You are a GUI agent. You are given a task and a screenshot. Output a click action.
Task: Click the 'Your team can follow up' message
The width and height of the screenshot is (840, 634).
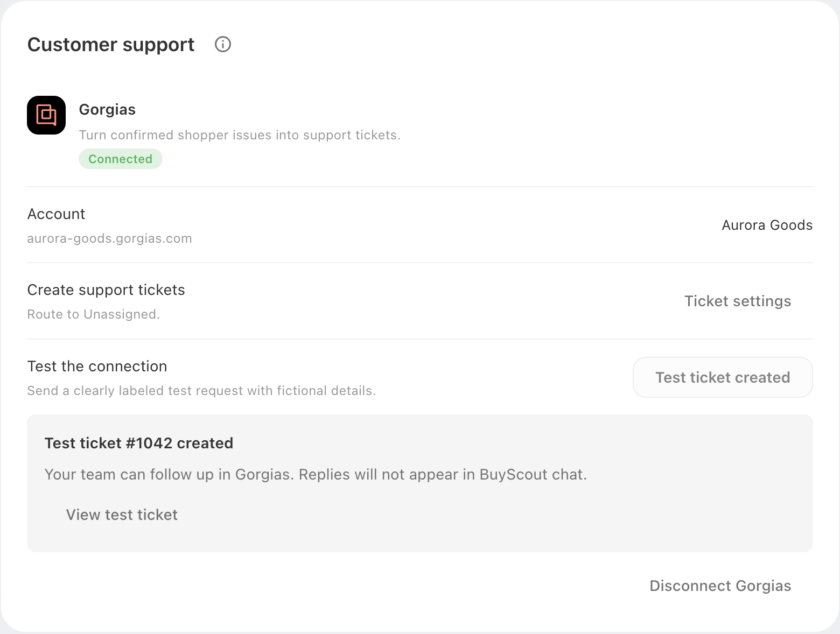click(316, 475)
